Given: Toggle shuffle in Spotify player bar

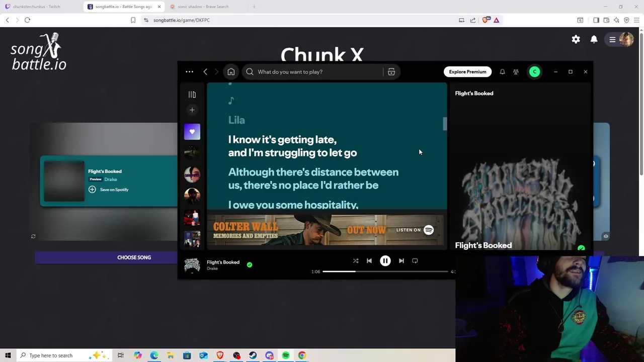Looking at the screenshot, I should pyautogui.click(x=356, y=260).
